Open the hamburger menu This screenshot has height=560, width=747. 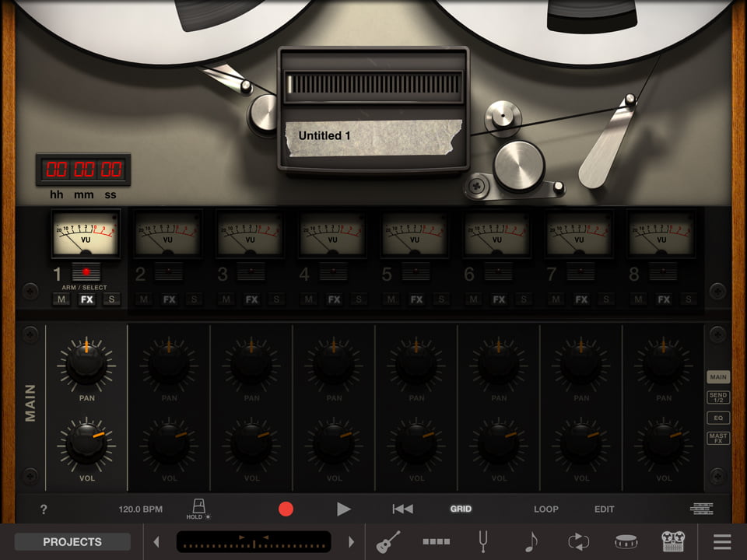click(x=722, y=541)
